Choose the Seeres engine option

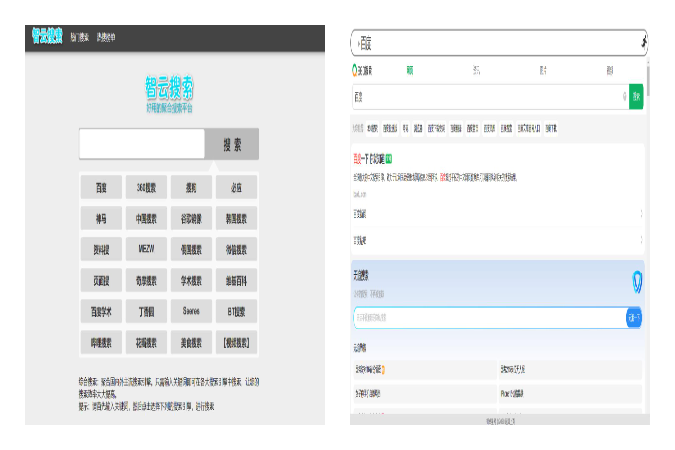click(x=191, y=311)
